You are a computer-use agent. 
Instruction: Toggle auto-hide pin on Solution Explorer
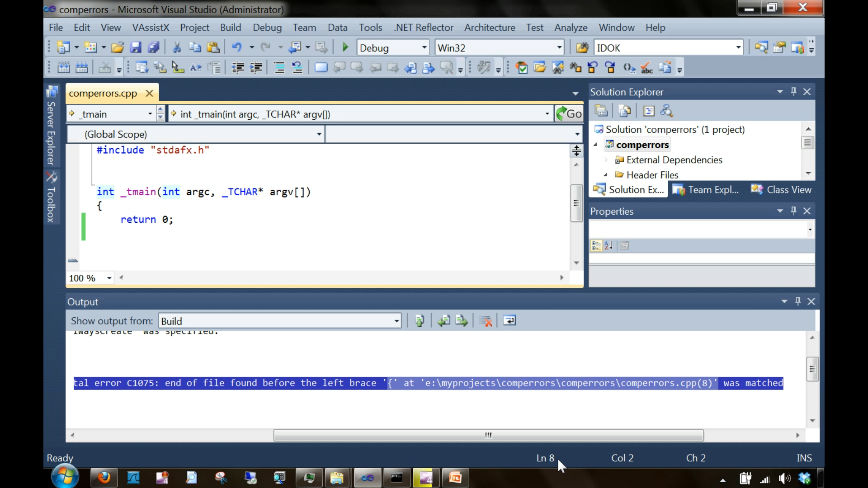(794, 91)
